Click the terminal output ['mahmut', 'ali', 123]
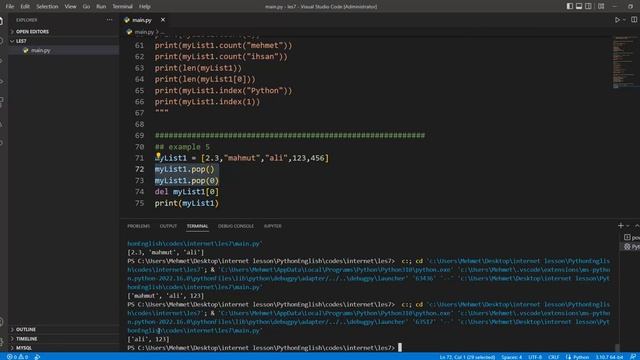Screen dimensions: 640x360 (x=165, y=296)
